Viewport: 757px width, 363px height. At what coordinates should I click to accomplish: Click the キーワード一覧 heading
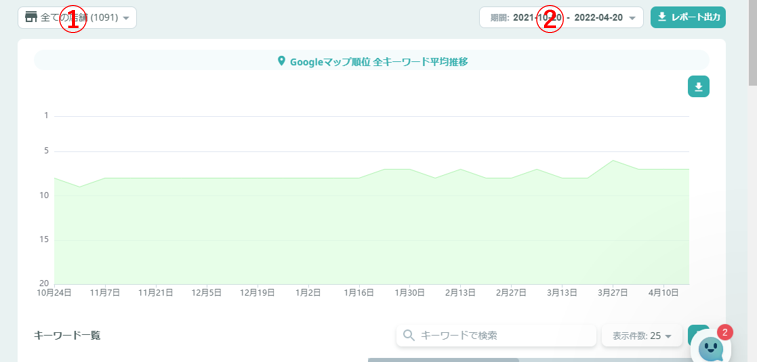(x=68, y=335)
